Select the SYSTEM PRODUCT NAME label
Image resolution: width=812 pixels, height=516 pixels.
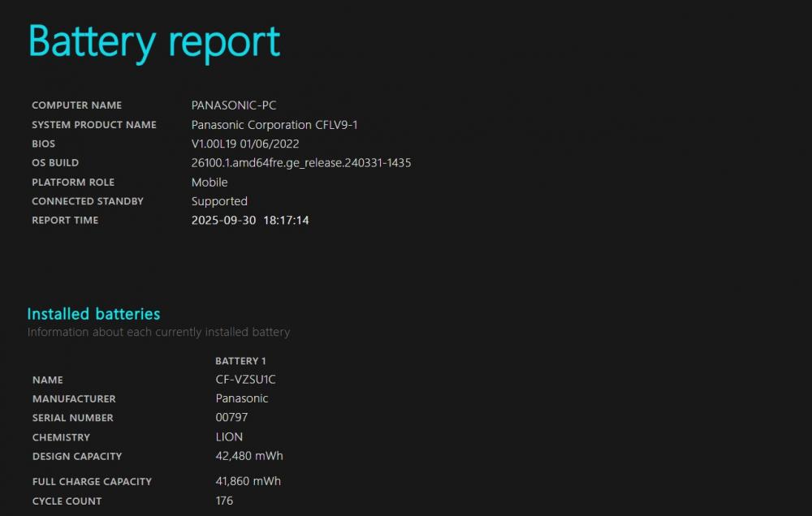pos(93,125)
